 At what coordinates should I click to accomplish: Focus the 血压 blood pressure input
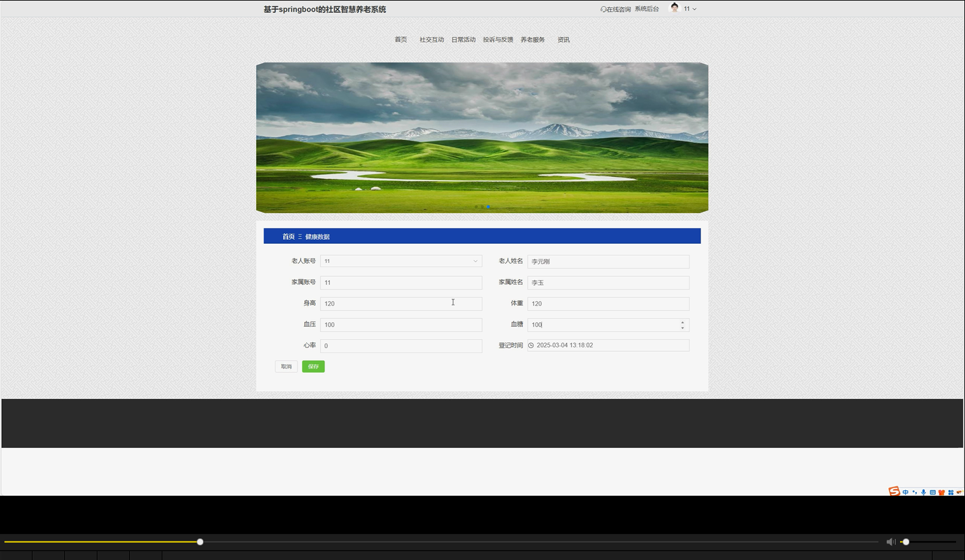(401, 325)
